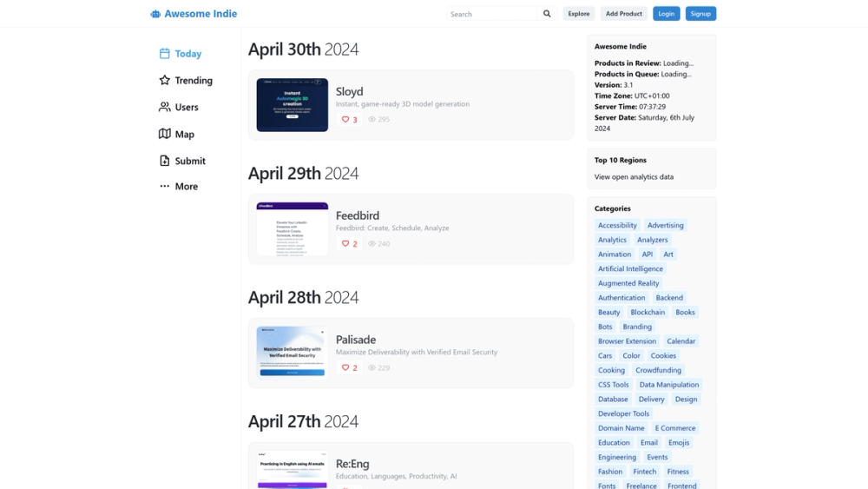Click the Server Time 07:37:29 text
Viewport: 868px width, 489px height.
click(x=630, y=106)
